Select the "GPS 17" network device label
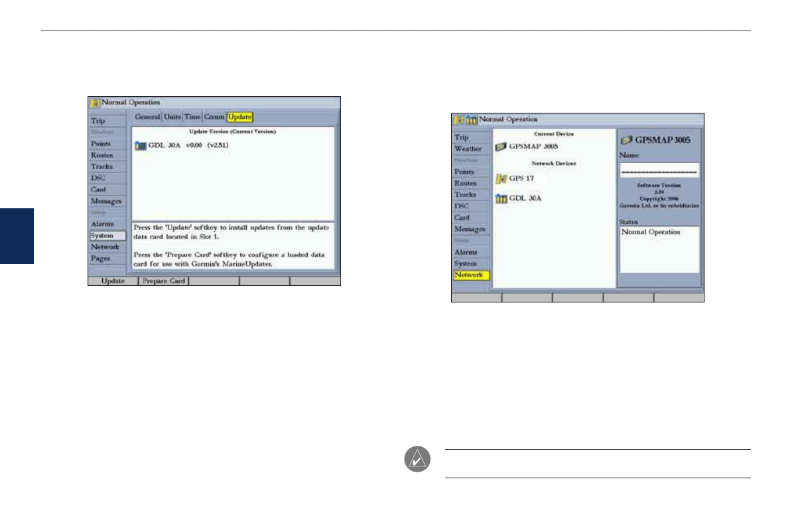 click(x=523, y=178)
